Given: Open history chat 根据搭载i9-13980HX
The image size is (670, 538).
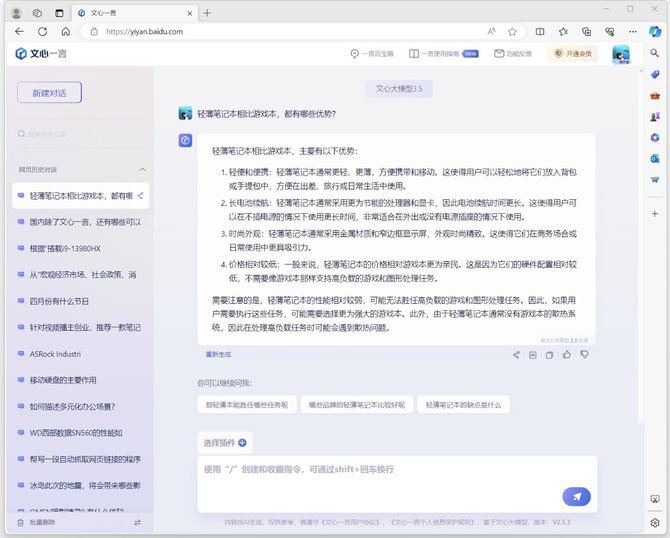Looking at the screenshot, I should point(81,248).
